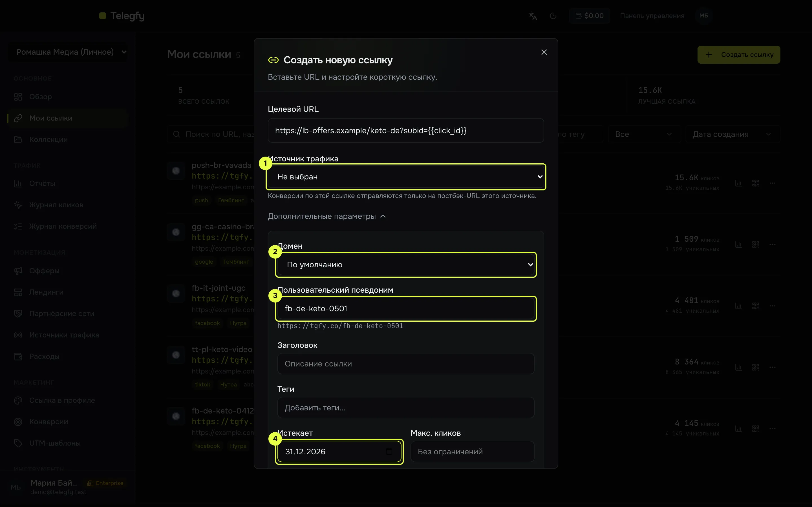Screen dimensions: 812x507
Task: Open the Панель управления link
Action: click(x=652, y=16)
